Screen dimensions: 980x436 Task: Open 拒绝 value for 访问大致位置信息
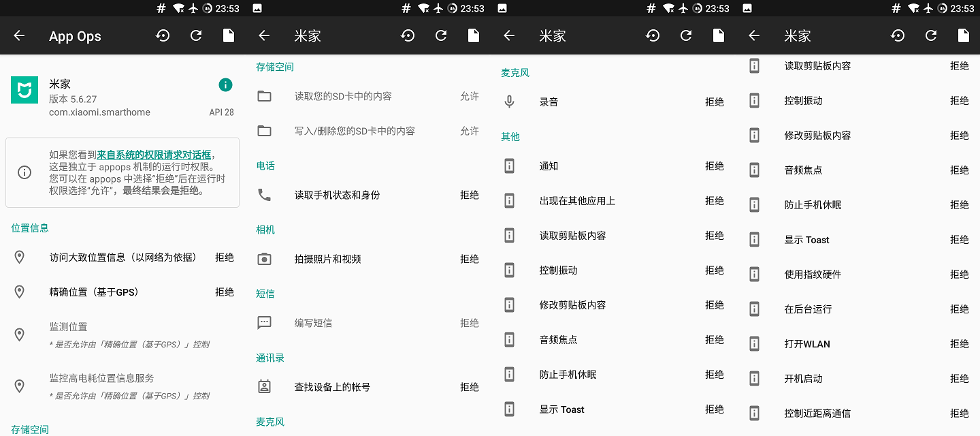[x=225, y=258]
